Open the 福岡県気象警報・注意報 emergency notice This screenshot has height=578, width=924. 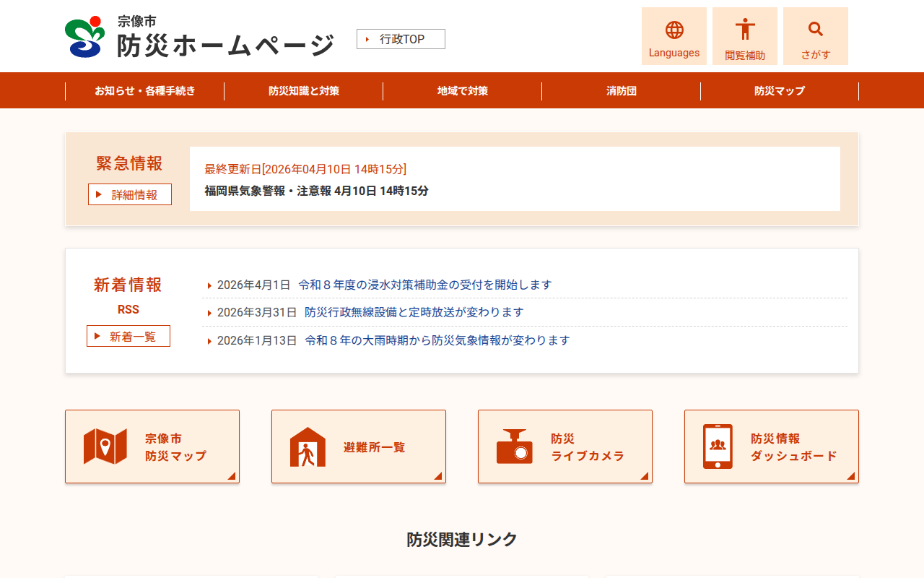(316, 191)
